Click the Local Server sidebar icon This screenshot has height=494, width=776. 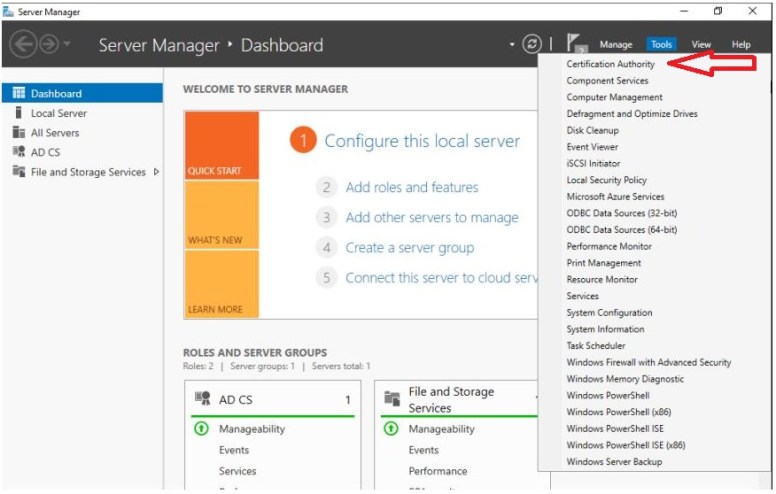(x=18, y=114)
